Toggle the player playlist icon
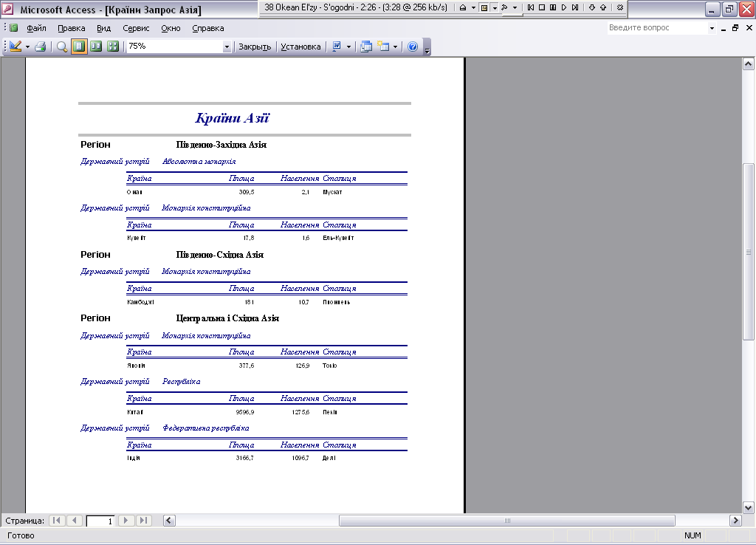This screenshot has height=545, width=756. (x=484, y=7)
